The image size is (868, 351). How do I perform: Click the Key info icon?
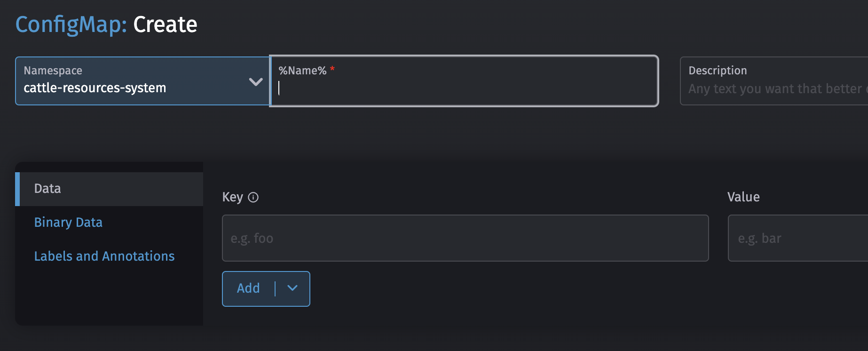pyautogui.click(x=253, y=197)
